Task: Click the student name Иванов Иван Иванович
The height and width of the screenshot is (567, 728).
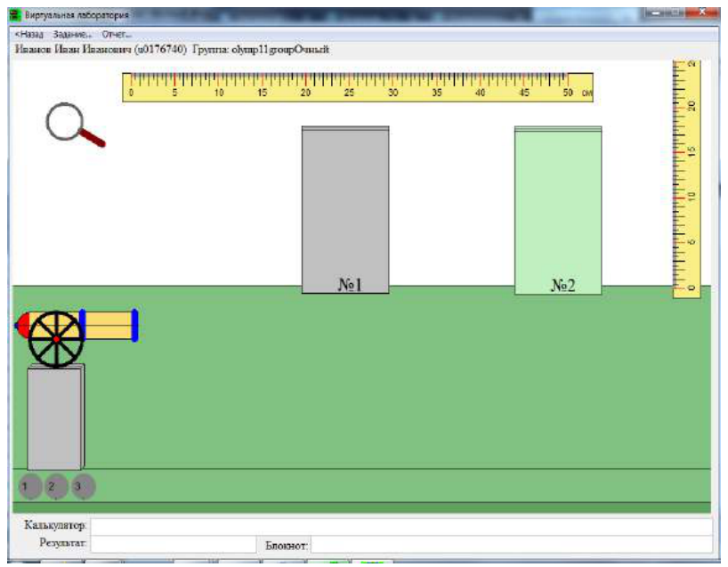Action: [x=73, y=49]
